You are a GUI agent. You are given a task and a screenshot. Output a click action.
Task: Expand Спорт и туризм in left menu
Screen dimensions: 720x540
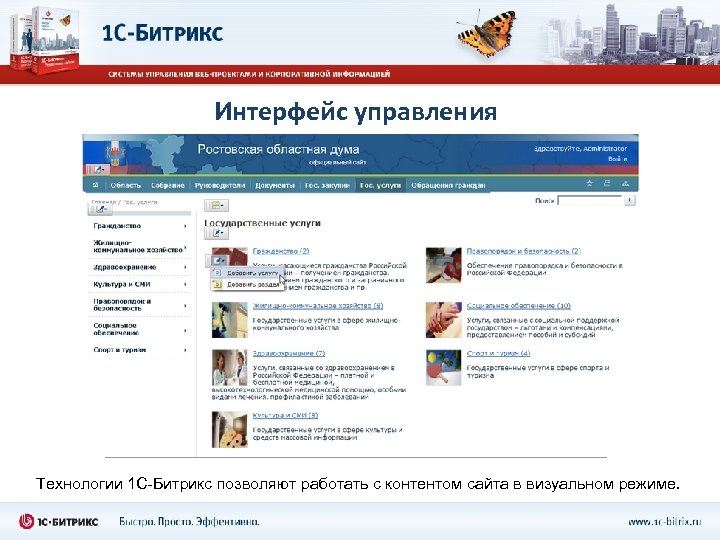[x=185, y=350]
